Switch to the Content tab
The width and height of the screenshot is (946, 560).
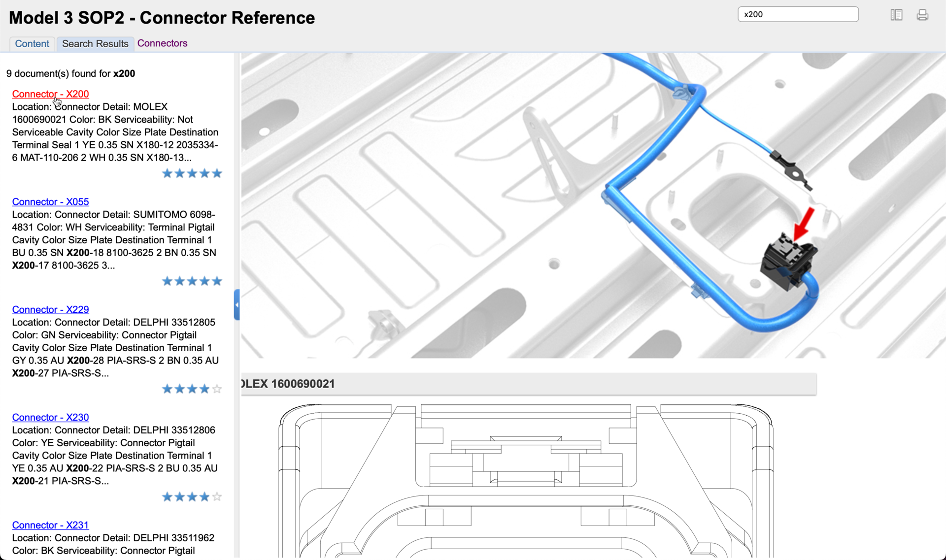pyautogui.click(x=32, y=43)
